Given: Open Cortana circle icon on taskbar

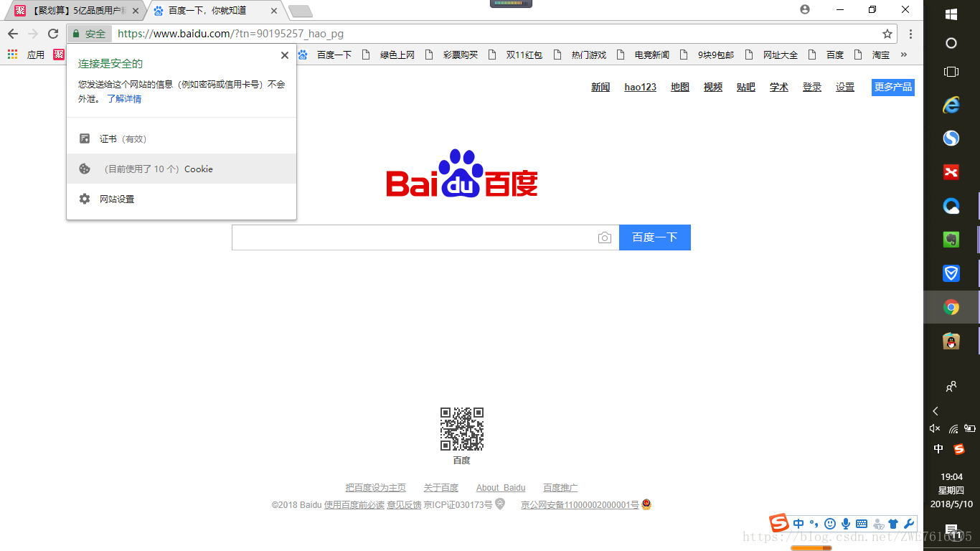Looking at the screenshot, I should 951,43.
